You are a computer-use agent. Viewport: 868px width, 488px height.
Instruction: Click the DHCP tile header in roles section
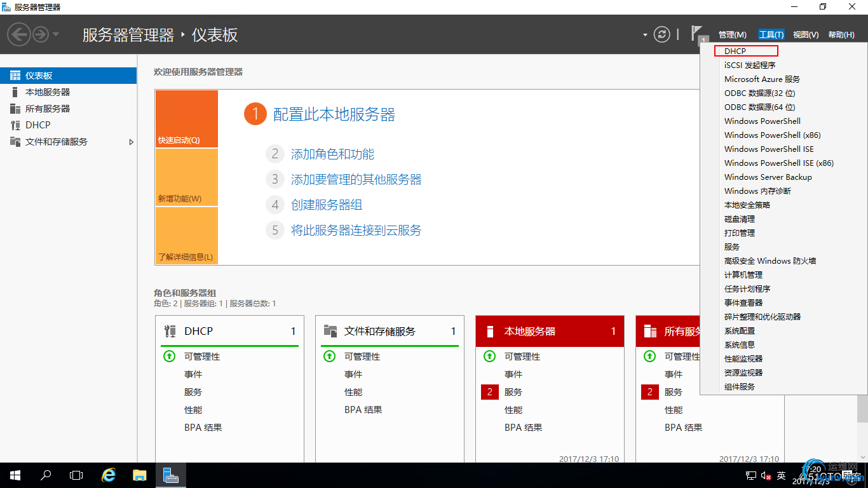tap(229, 331)
